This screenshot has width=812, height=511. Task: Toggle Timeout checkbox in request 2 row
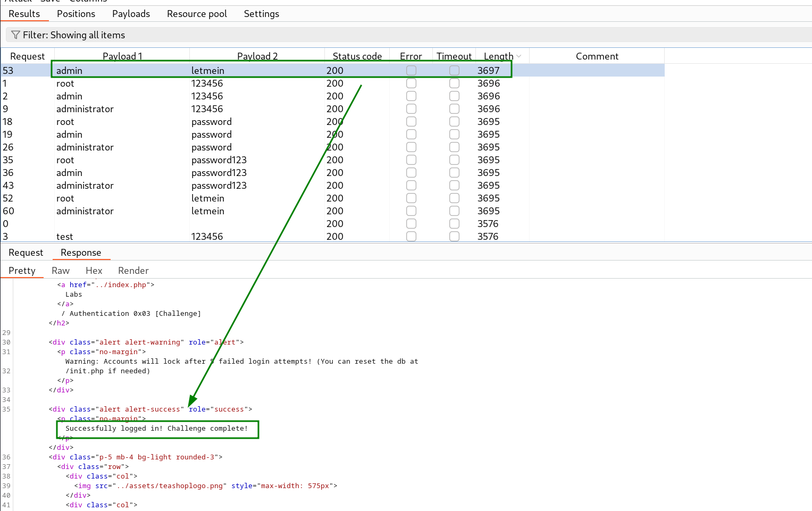pyautogui.click(x=454, y=96)
